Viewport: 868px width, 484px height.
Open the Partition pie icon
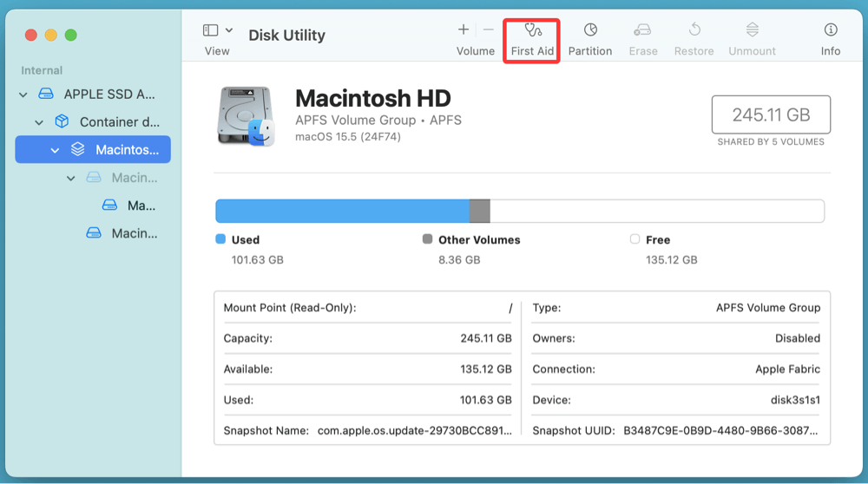[590, 29]
